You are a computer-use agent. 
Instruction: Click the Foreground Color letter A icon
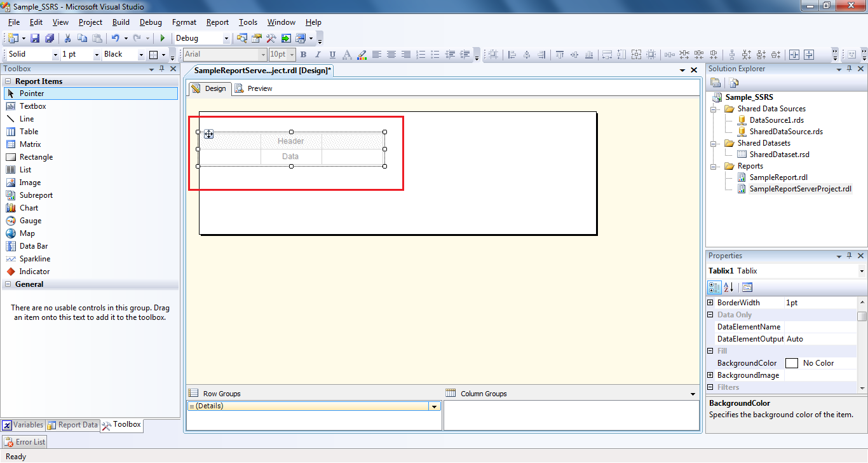[x=347, y=55]
